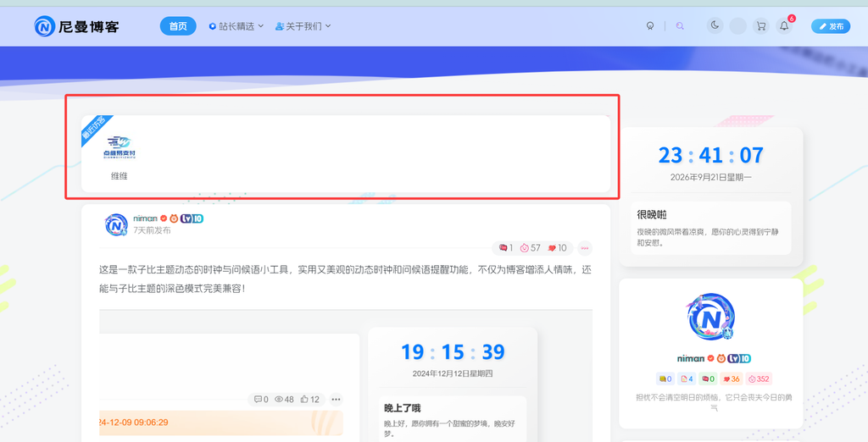Open the post's three-dot more menu
Screen dimensions: 868x442
(x=585, y=248)
